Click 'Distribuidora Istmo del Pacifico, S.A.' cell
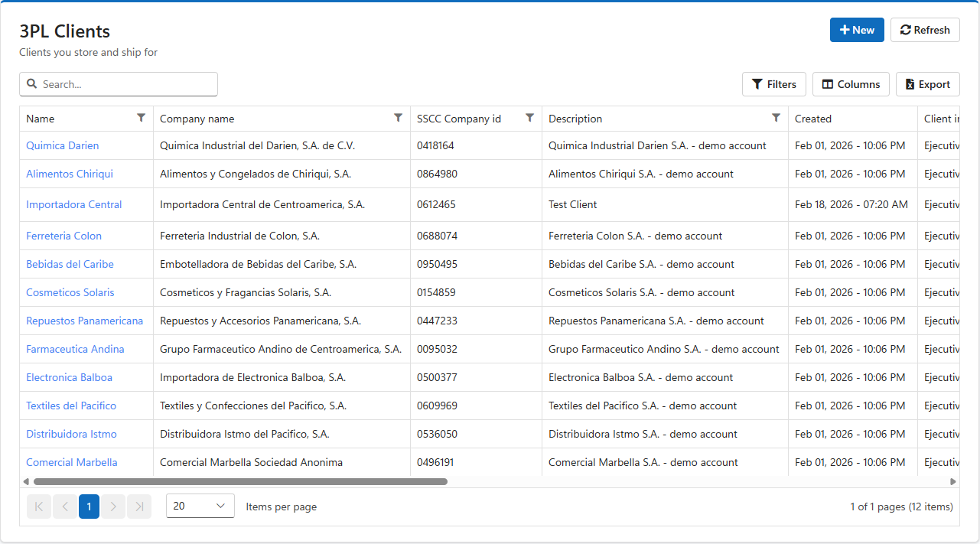This screenshot has width=980, height=544. pos(282,434)
